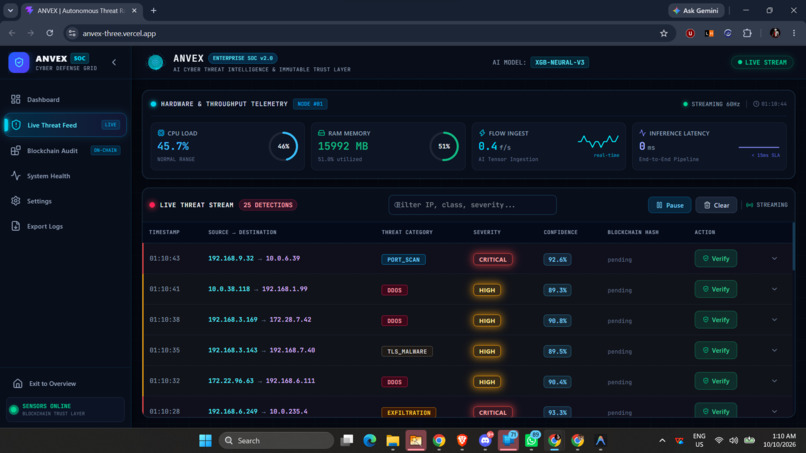
Task: Open Blockchain Audit page
Action: click(65, 150)
